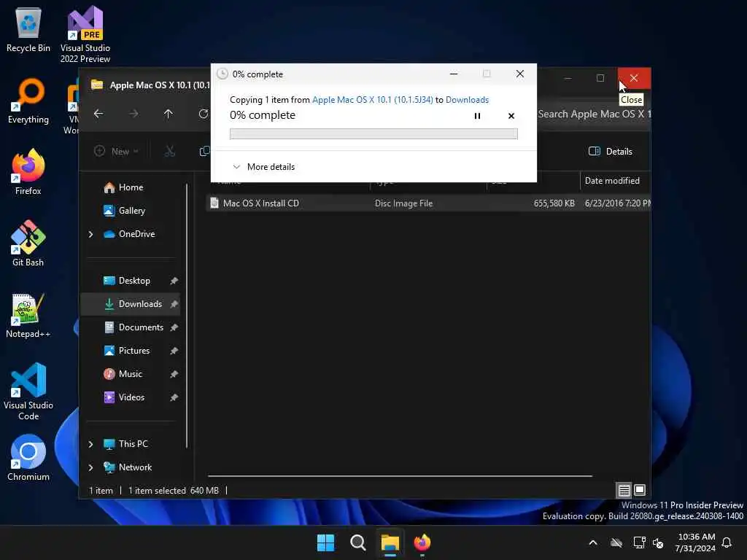The image size is (747, 560).
Task: Click the OneDrive tray icon
Action: pyautogui.click(x=616, y=542)
